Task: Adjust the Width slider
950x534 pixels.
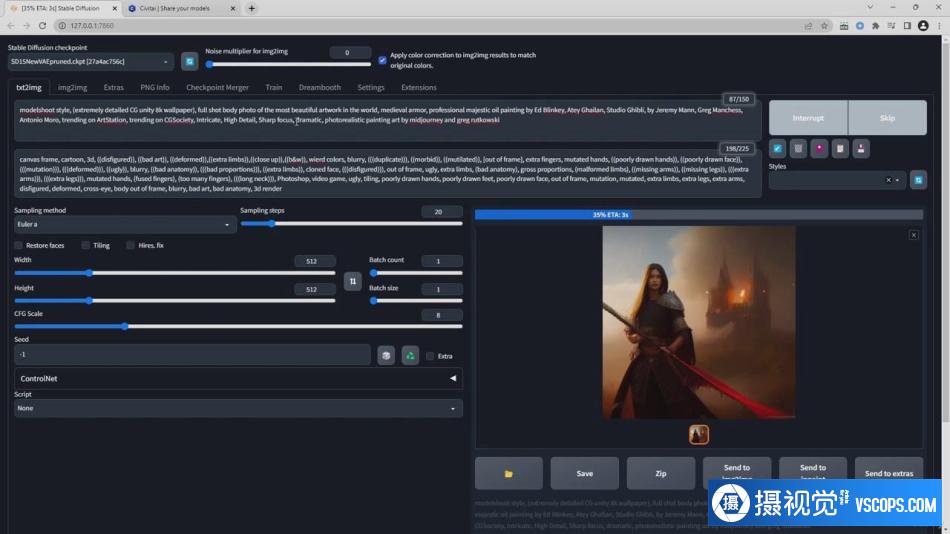Action: (174, 273)
